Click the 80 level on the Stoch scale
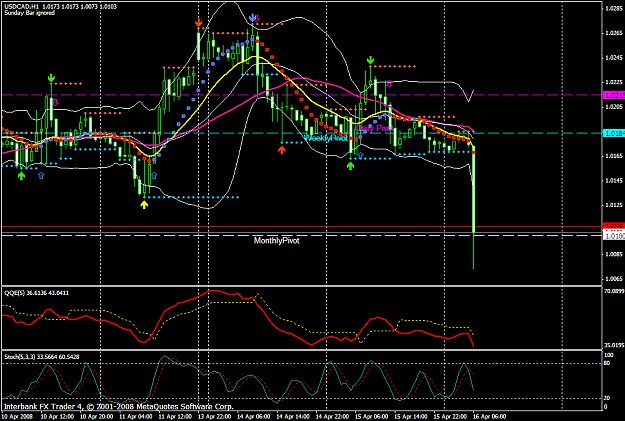Image resolution: width=625 pixels, height=421 pixels. 607,363
